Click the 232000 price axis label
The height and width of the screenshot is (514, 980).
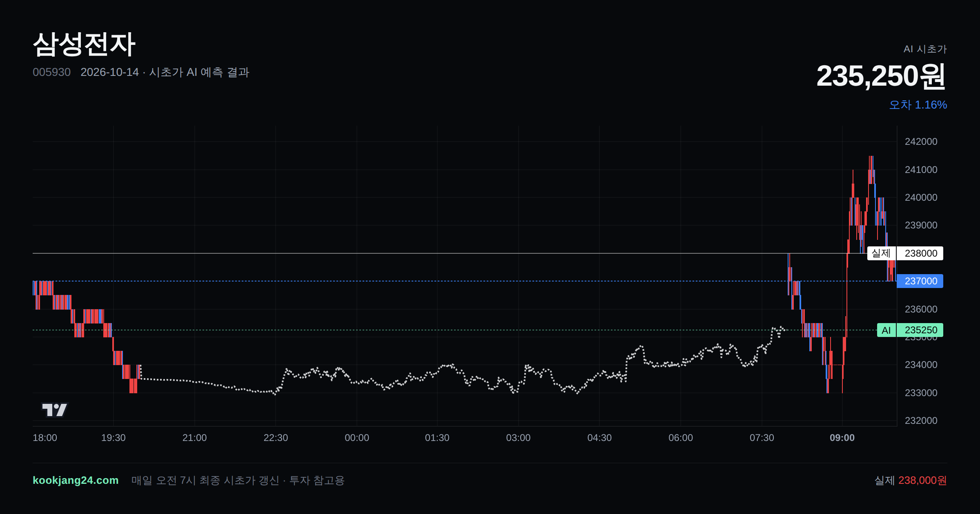coord(921,421)
